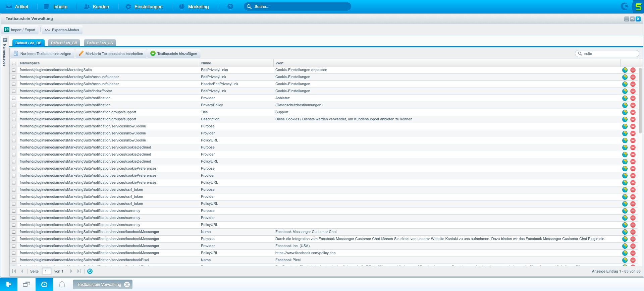644x291 pixels.
Task: Check the groups/support Title row checkbox
Action: [x=14, y=112]
